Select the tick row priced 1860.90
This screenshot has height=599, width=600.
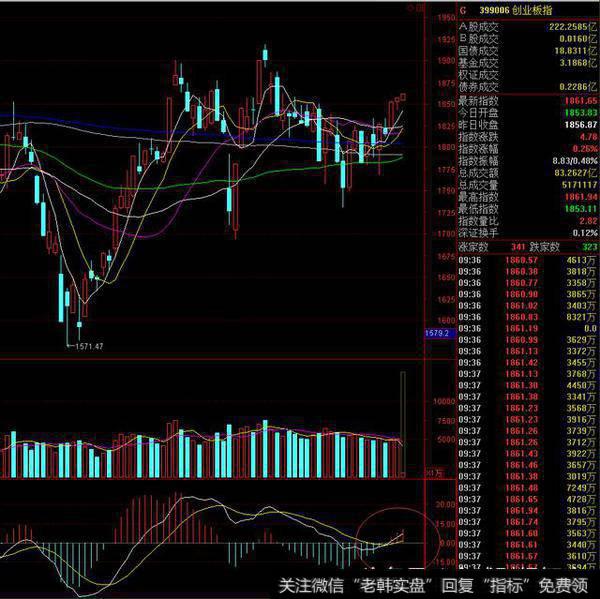(528, 294)
